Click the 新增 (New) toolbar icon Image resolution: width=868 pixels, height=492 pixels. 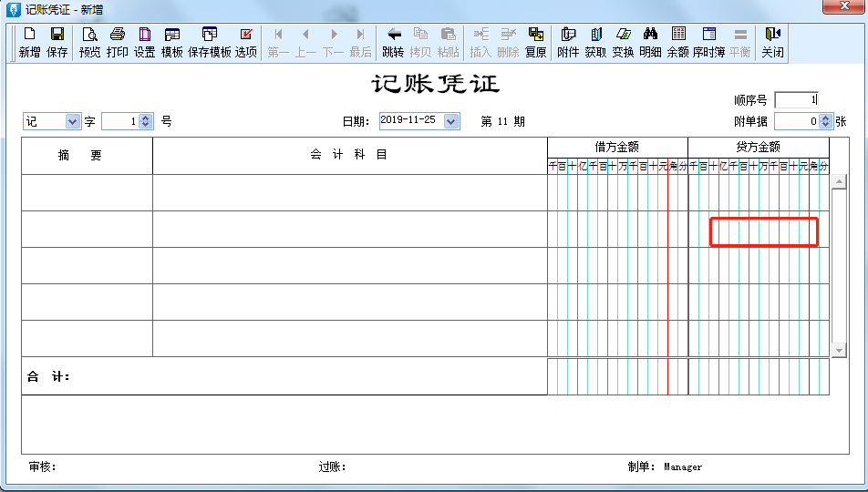click(29, 42)
